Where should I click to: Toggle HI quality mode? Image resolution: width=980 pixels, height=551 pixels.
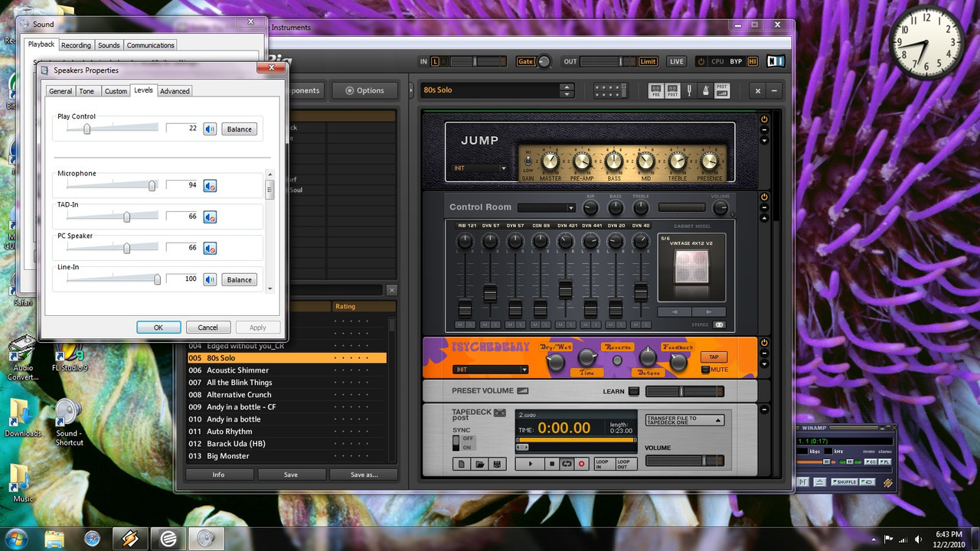click(x=753, y=61)
